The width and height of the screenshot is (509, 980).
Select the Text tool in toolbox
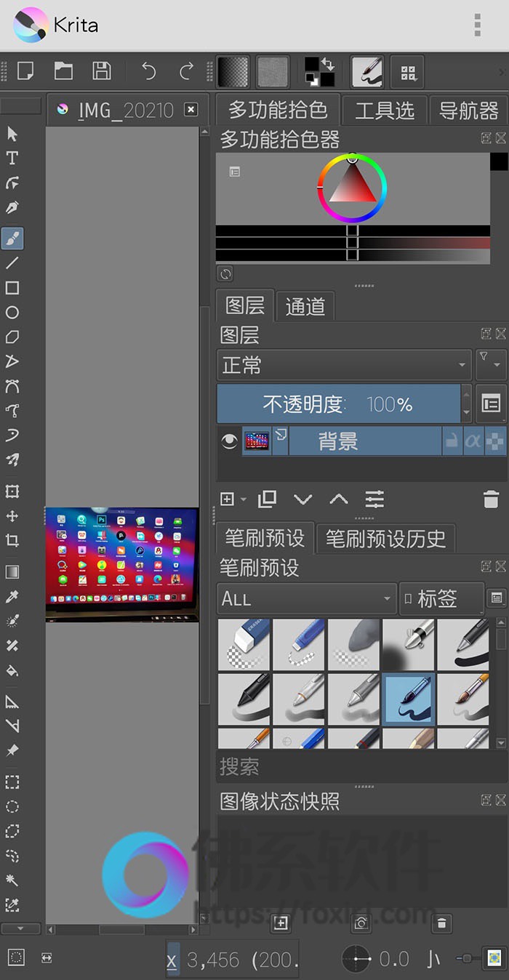coord(12,158)
